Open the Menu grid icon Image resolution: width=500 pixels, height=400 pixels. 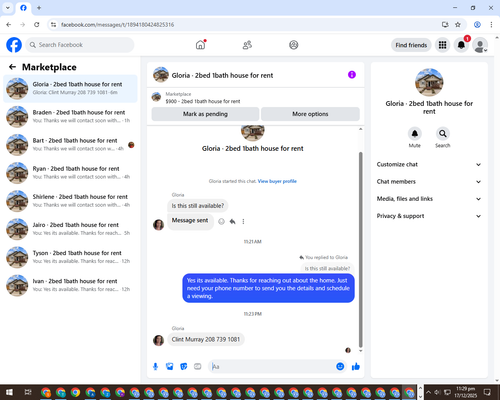442,45
